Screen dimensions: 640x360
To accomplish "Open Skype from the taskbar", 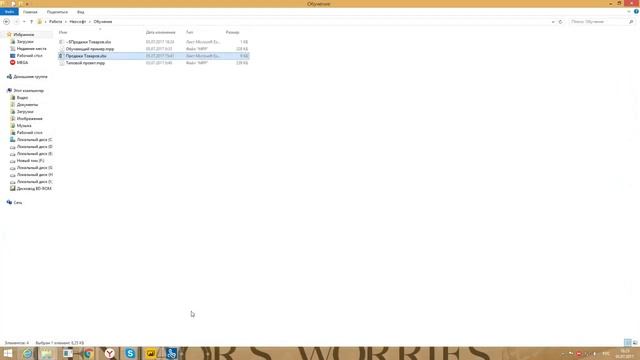I will click(130, 353).
